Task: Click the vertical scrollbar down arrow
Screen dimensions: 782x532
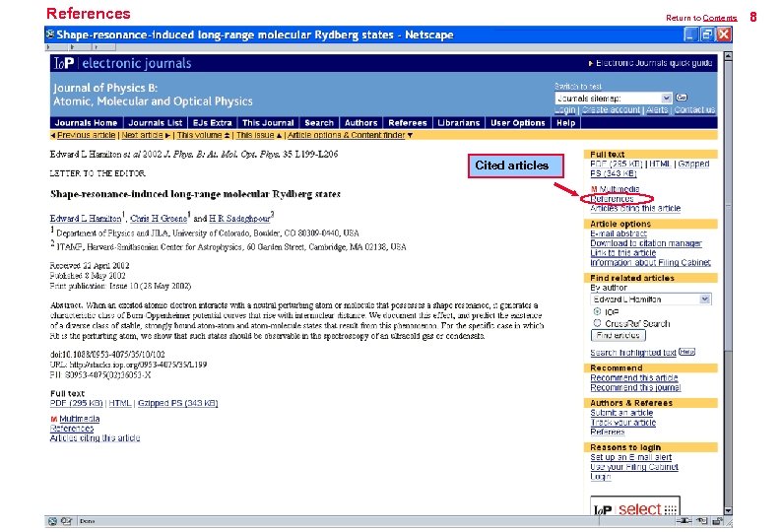Action: [728, 510]
